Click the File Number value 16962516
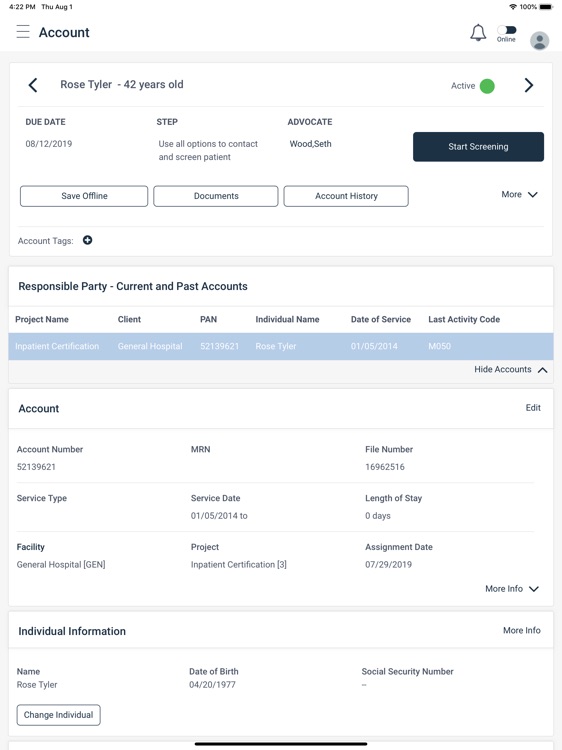Image resolution: width=562 pixels, height=750 pixels. (x=385, y=467)
